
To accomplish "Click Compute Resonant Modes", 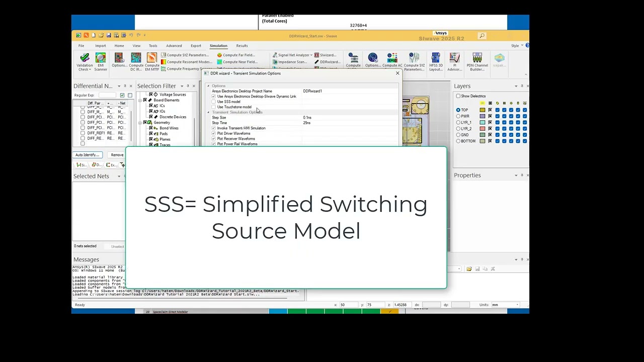I will click(187, 62).
